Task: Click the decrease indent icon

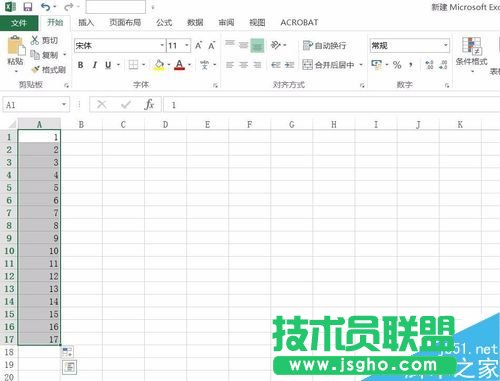Action: coord(276,65)
